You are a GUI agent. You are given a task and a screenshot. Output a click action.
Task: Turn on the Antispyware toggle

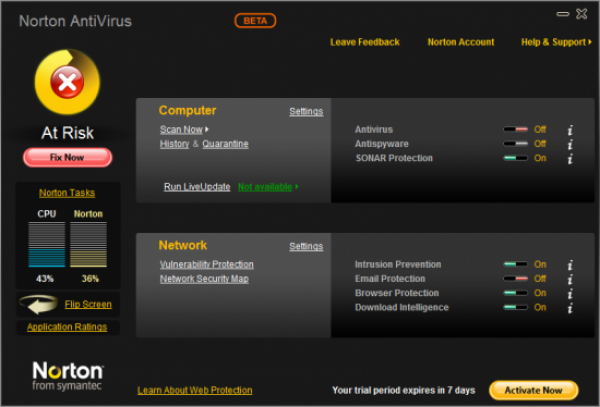point(515,144)
